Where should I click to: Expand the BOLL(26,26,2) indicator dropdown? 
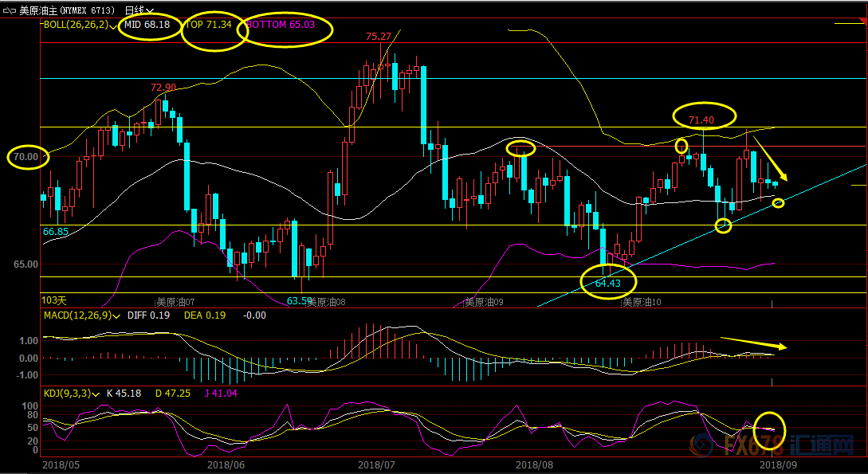point(115,25)
